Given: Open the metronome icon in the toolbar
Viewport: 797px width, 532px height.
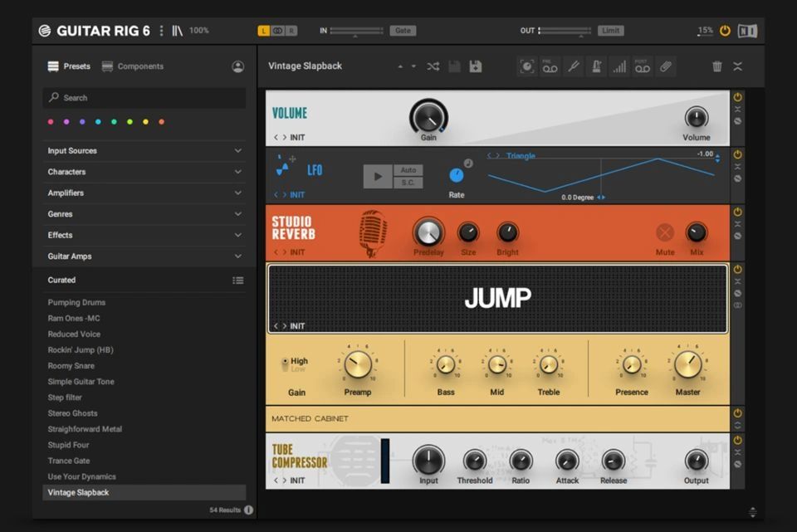Looking at the screenshot, I should pos(597,66).
